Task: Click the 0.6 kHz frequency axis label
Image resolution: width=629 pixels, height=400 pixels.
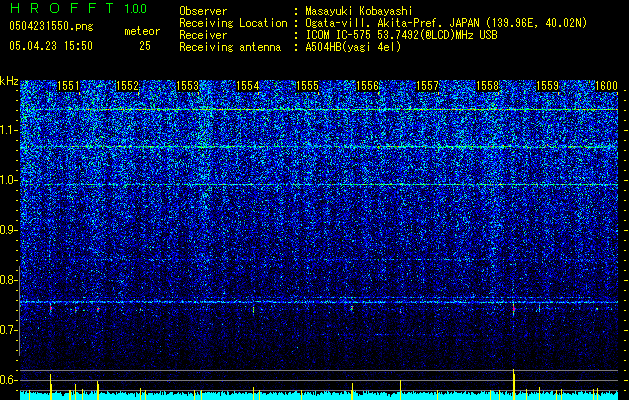Action: click(x=9, y=380)
